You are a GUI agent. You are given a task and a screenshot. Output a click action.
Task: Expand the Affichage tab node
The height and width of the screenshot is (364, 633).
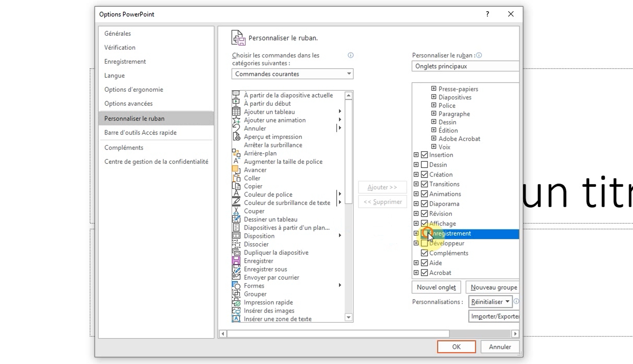[x=416, y=223]
